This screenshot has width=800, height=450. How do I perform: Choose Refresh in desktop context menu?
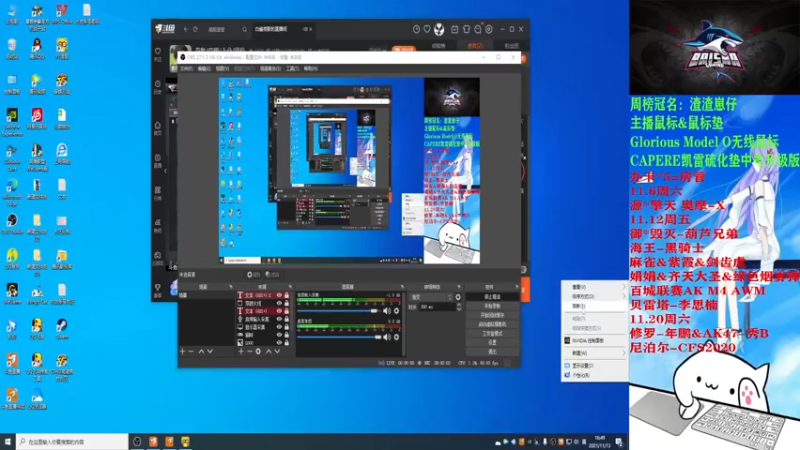tap(594, 306)
